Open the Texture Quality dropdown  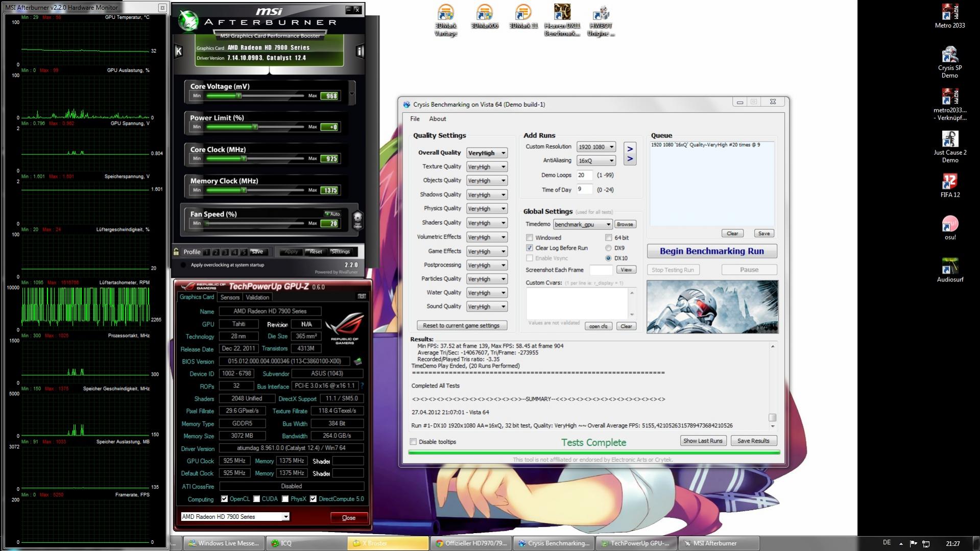(x=487, y=166)
